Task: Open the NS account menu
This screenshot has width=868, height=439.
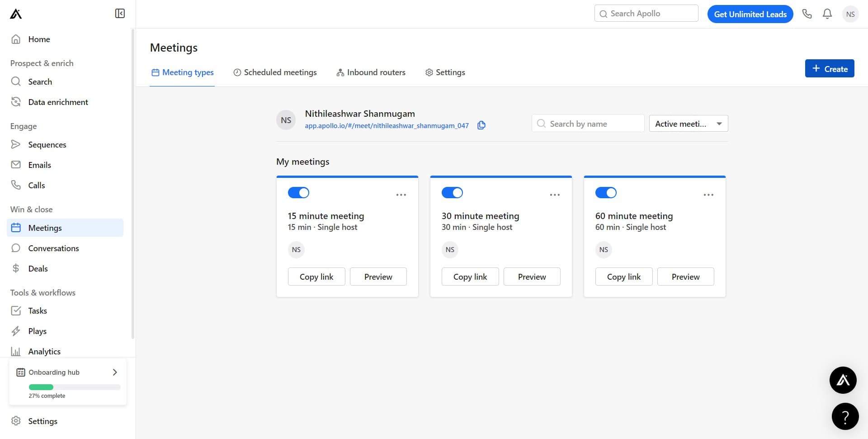Action: [850, 14]
